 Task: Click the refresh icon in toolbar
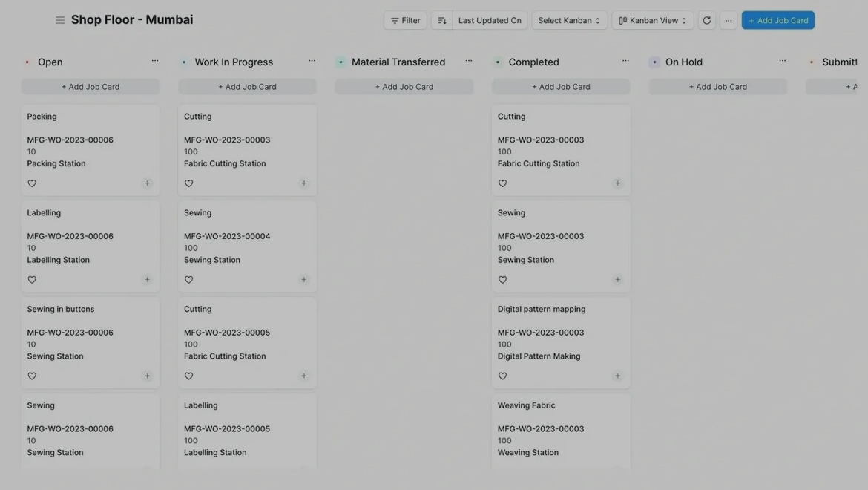pos(706,20)
